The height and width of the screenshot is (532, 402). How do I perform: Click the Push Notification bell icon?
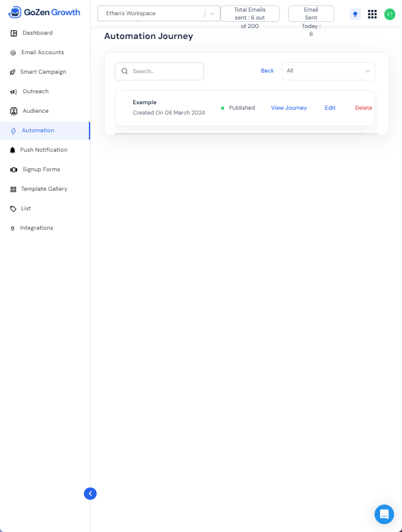[x=13, y=150]
